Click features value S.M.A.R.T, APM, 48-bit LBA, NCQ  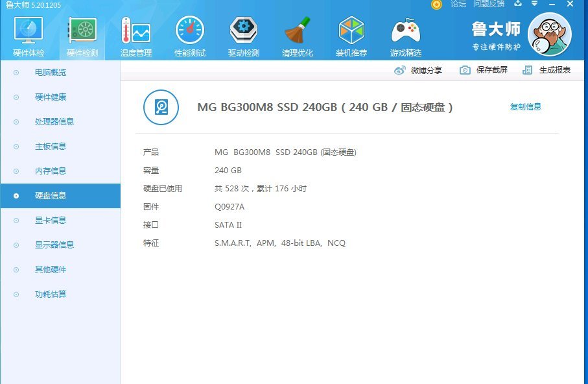tap(280, 243)
